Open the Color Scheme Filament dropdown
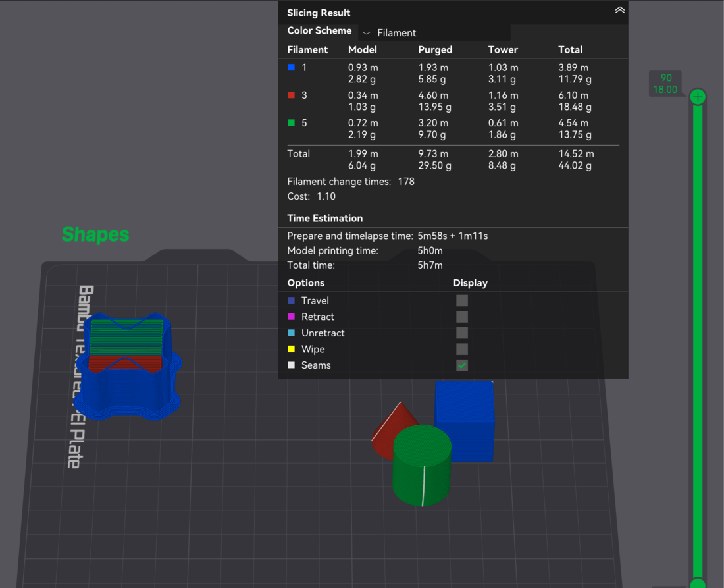The image size is (724, 588). click(434, 33)
